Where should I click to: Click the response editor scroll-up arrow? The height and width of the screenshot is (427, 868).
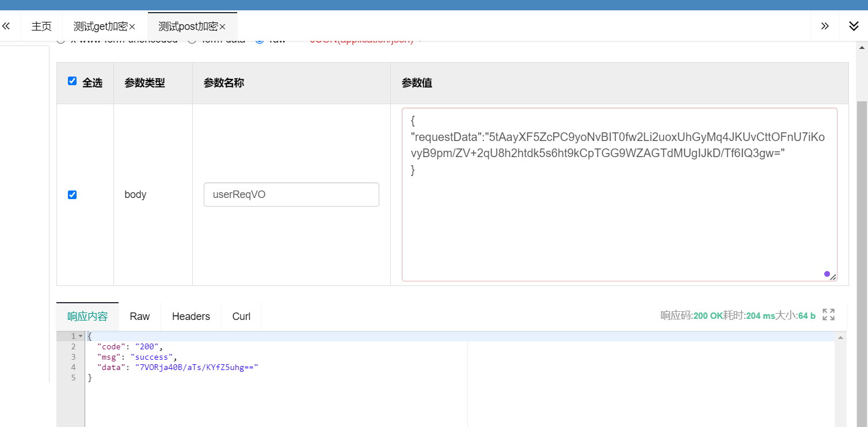click(x=840, y=337)
